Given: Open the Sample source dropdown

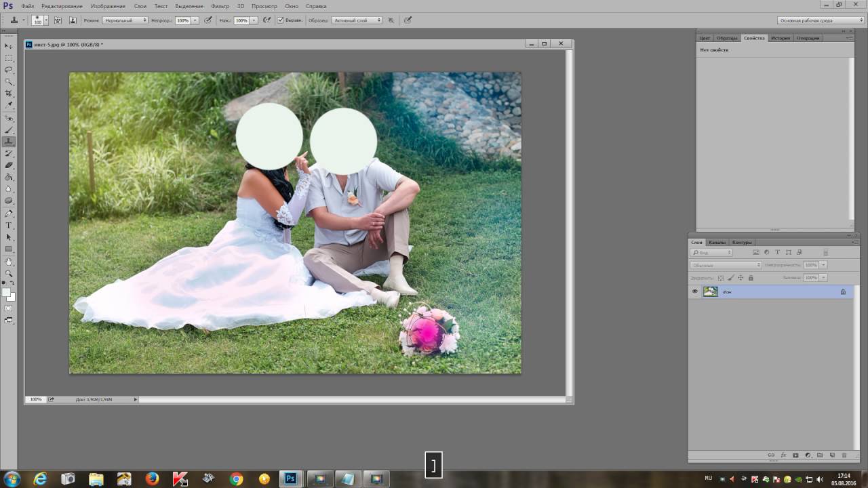Looking at the screenshot, I should point(356,20).
